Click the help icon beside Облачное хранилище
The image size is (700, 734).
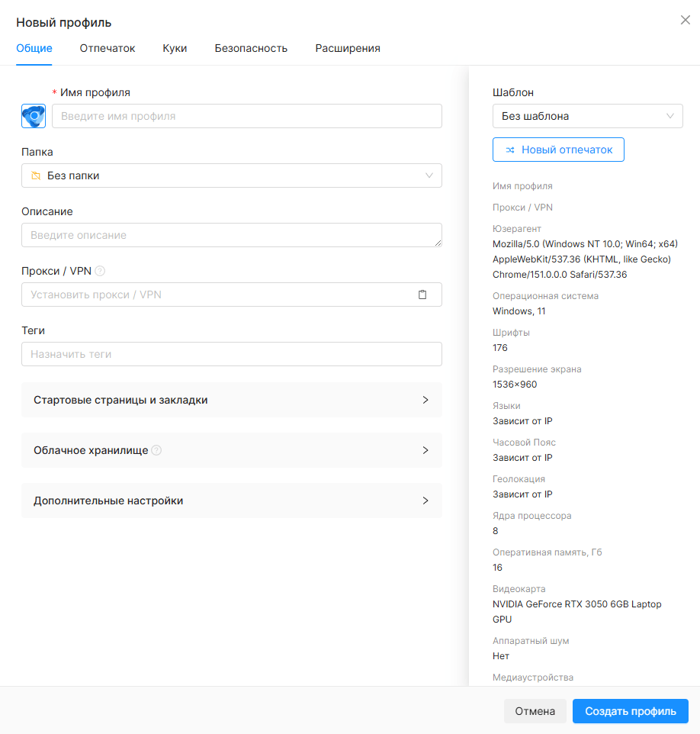[157, 450]
